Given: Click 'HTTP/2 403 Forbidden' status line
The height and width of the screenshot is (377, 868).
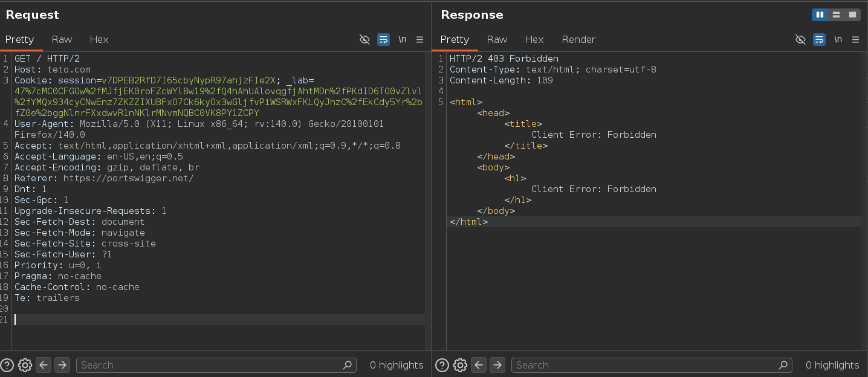Looking at the screenshot, I should [x=504, y=59].
